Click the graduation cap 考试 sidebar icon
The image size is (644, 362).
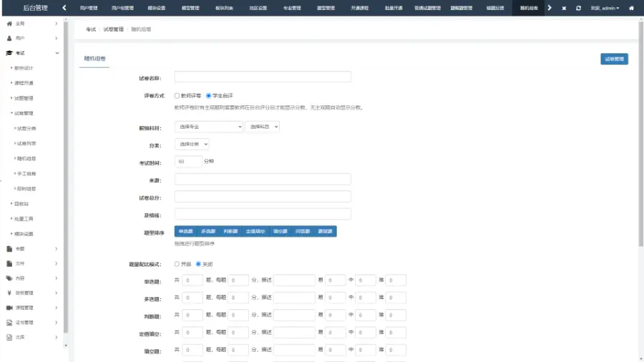click(x=9, y=53)
